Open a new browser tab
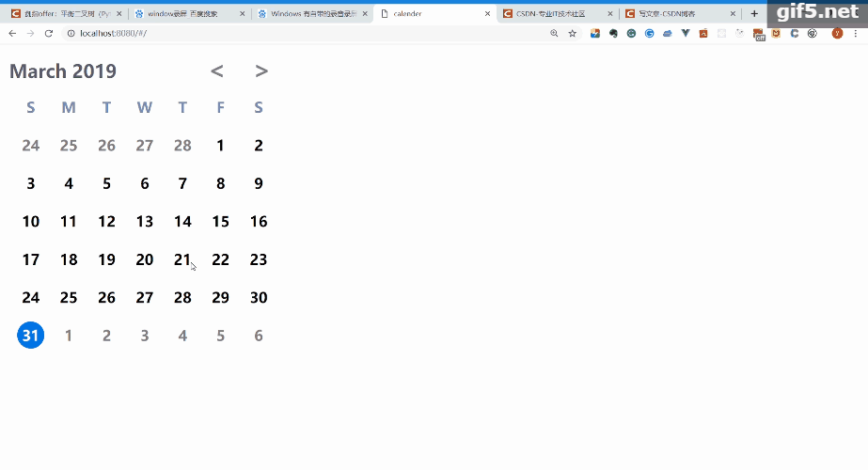The image size is (868, 470). [754, 13]
